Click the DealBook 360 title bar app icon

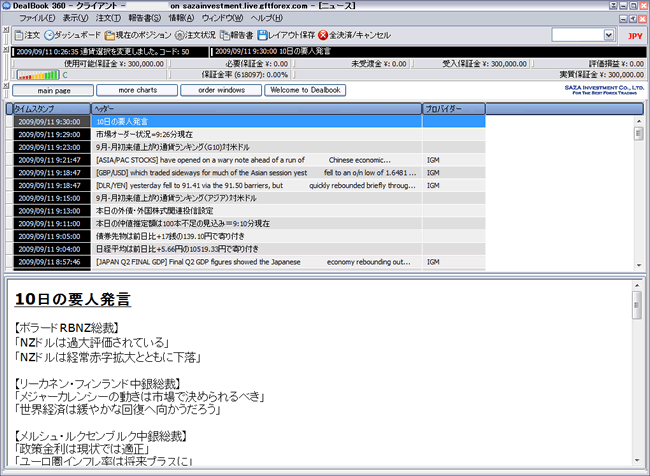[6, 6]
